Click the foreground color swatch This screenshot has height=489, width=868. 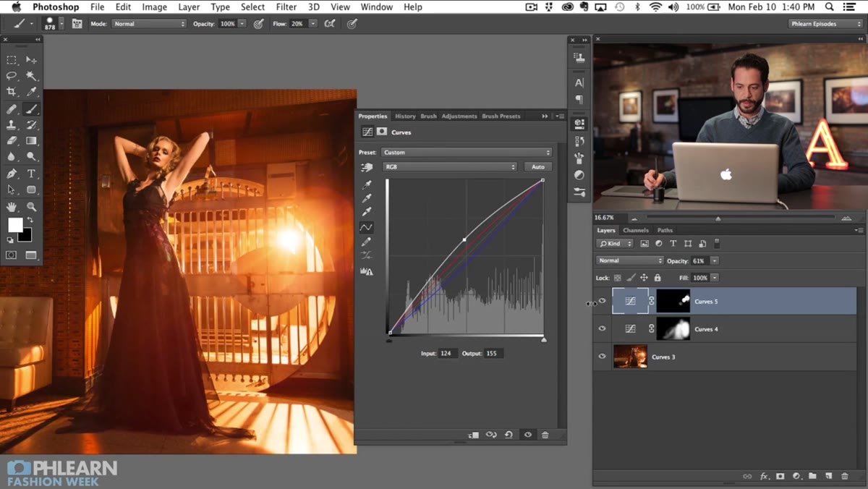click(x=14, y=225)
